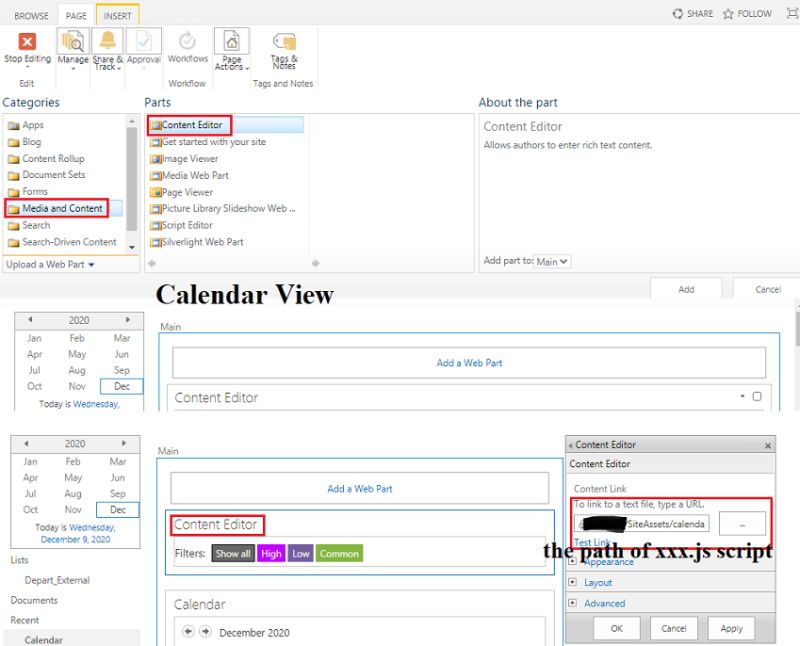This screenshot has width=800, height=646.
Task: Open the Add part to Main dropdown
Action: (x=551, y=260)
